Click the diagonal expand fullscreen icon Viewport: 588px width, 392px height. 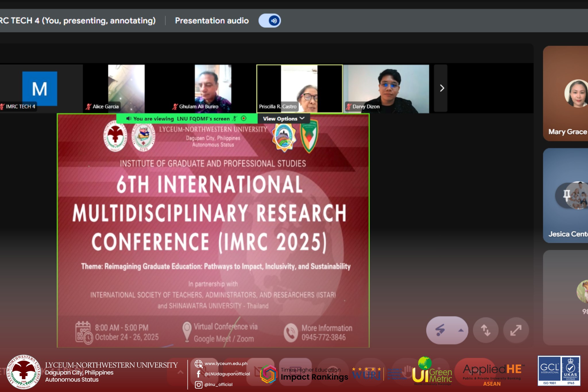pos(516,330)
